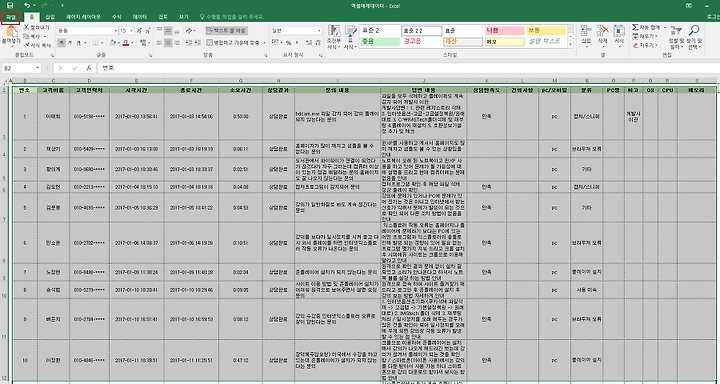Click 찾기 및 선택 (Find & Select)
The height and width of the screenshot is (384, 720).
pos(693,37)
